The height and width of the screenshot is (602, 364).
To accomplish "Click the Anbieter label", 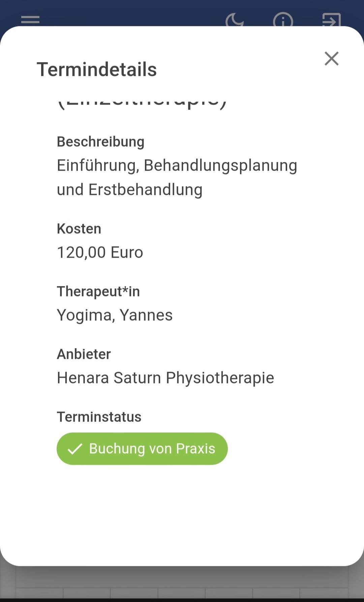I will coord(84,354).
